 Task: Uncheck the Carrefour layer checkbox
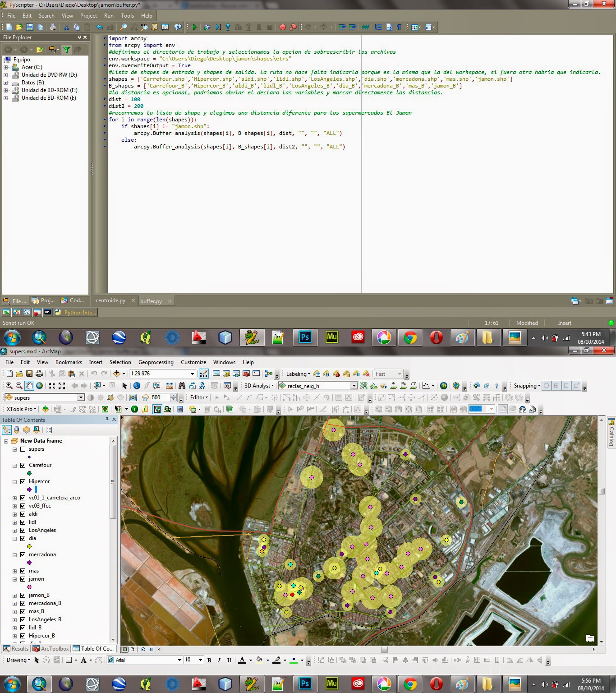23,466
